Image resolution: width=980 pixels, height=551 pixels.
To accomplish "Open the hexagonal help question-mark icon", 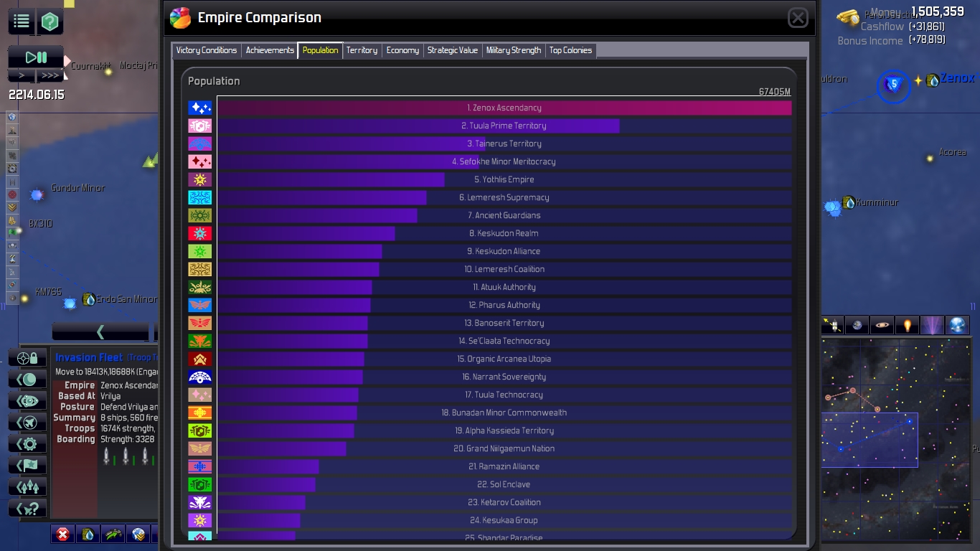I will 50,22.
